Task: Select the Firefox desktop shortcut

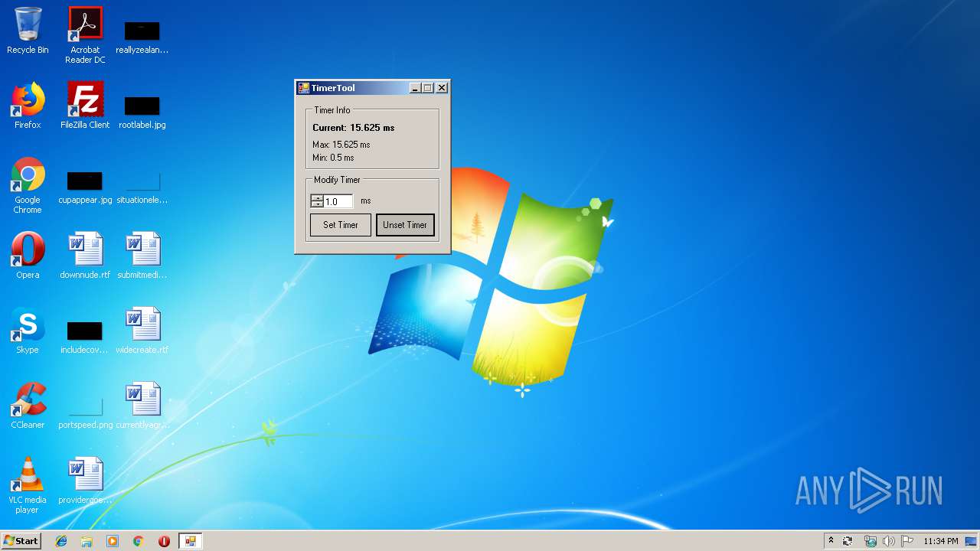Action: click(x=28, y=106)
